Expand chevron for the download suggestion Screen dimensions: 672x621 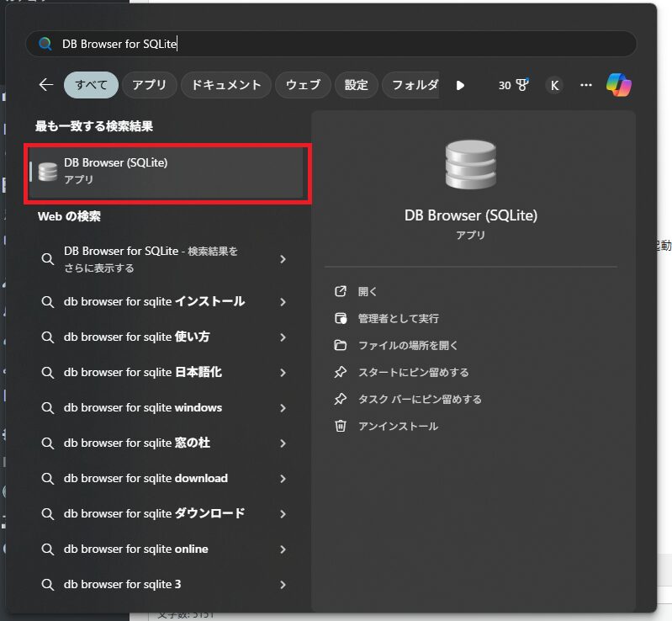283,479
